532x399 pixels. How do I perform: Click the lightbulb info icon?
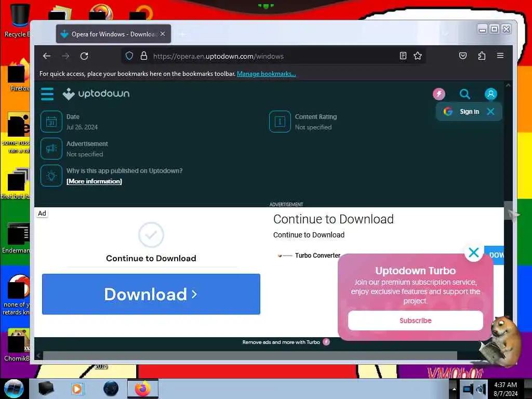point(51,176)
